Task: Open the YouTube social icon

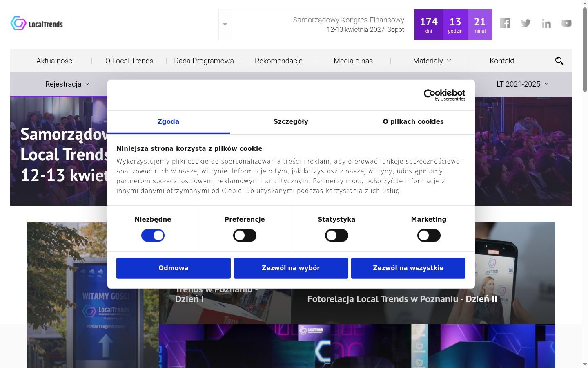Action: point(566,23)
